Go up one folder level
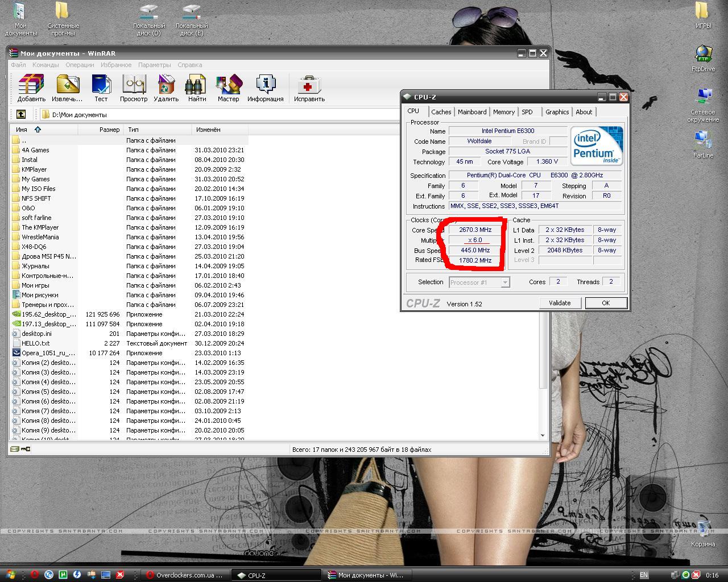Screen dimensions: 728x582 21,114
